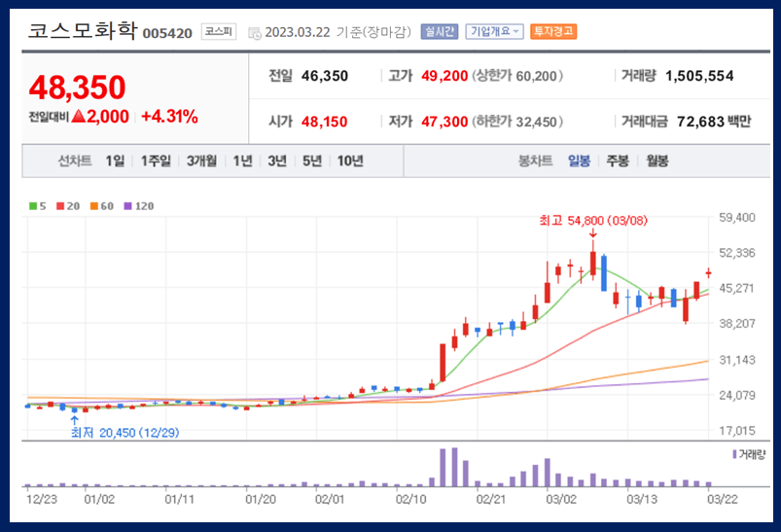The width and height of the screenshot is (781, 532).
Task: Click the 최저 20,450 (12/29) low marker
Action: (124, 433)
